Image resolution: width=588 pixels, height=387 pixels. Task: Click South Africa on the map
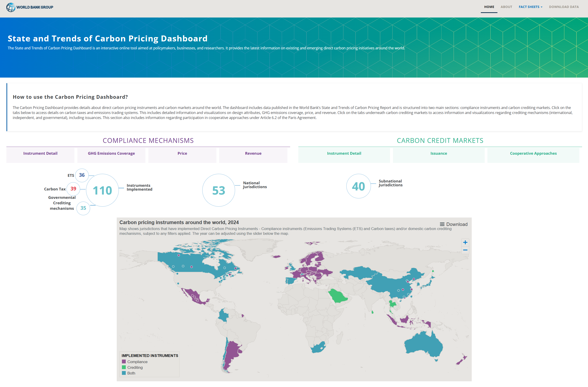coord(318,348)
